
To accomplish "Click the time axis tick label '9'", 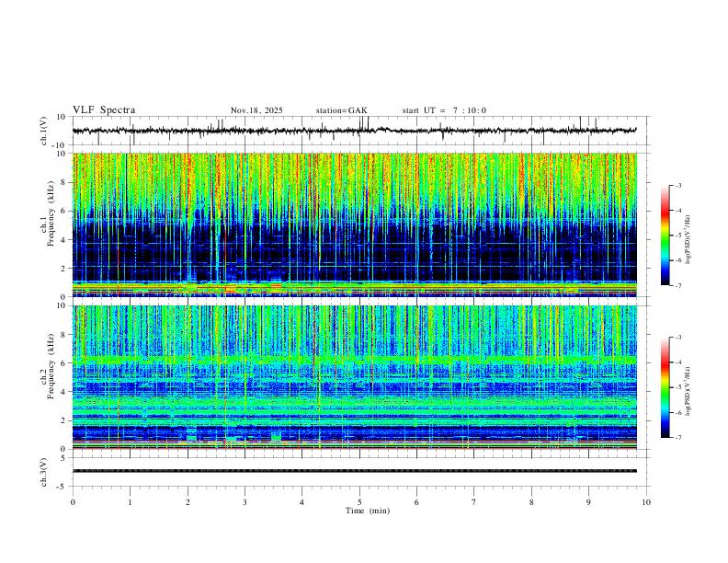I will (x=588, y=502).
